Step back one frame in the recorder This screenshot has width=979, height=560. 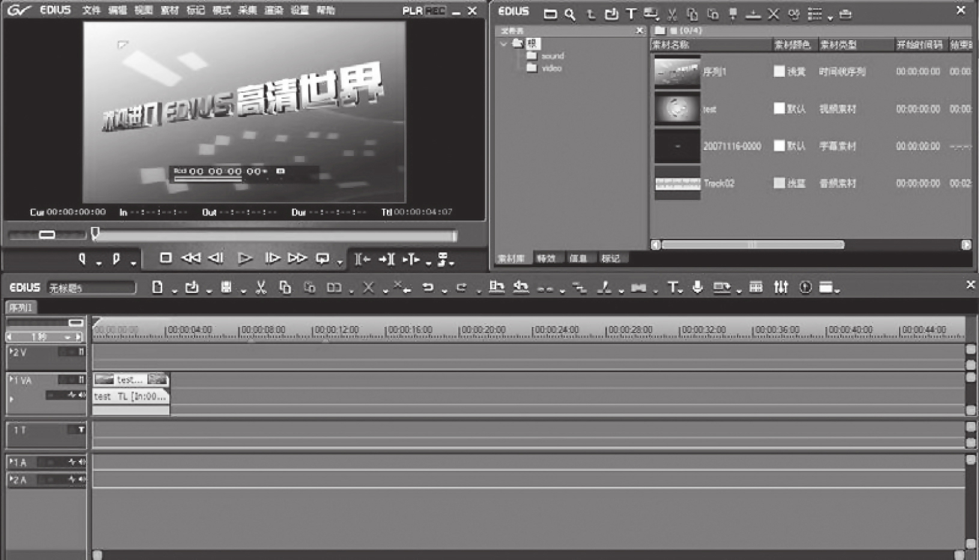click(x=216, y=258)
